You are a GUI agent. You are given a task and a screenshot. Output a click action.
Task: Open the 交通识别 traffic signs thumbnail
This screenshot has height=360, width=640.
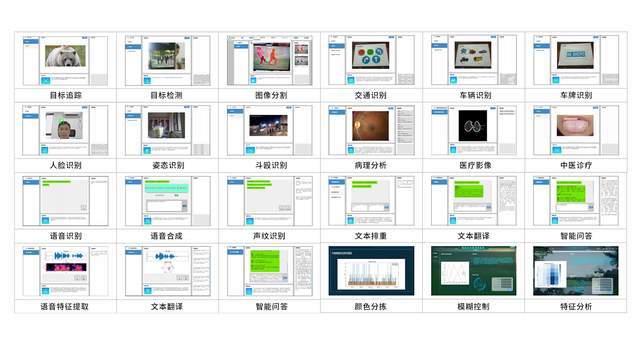point(371,60)
